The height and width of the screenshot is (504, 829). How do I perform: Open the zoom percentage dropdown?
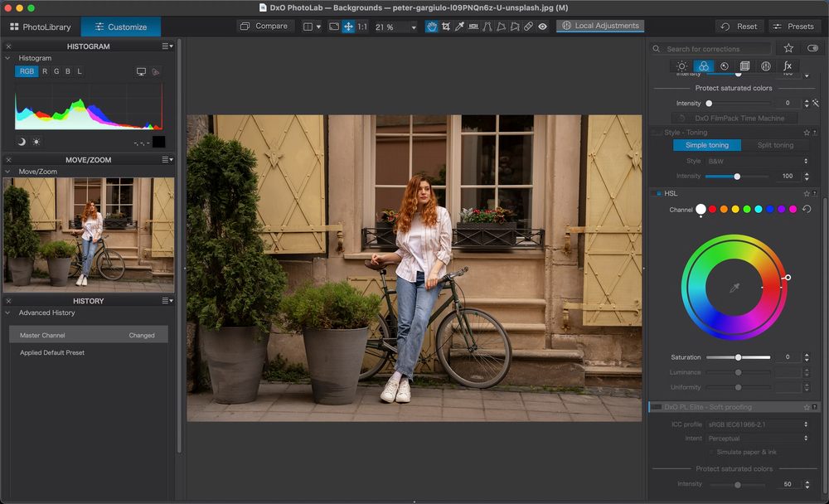396,27
